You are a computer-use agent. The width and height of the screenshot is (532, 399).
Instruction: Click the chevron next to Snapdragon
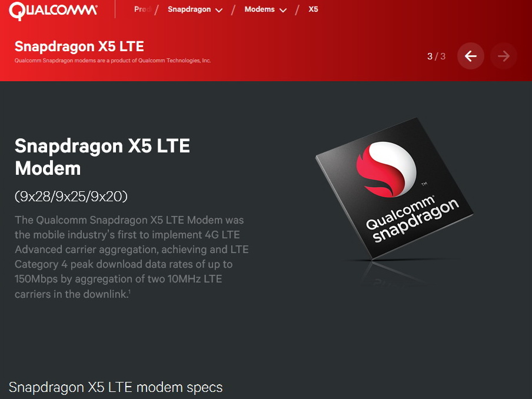(219, 10)
